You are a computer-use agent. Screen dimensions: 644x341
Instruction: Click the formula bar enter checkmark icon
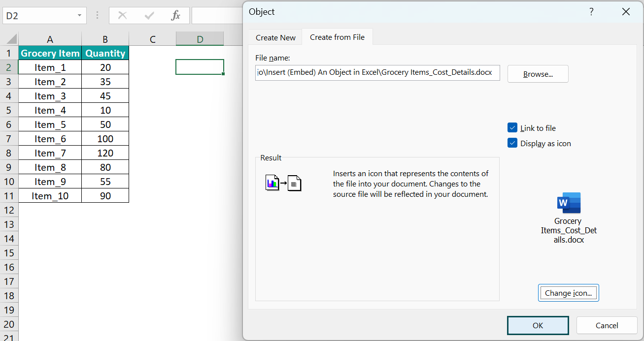tap(149, 16)
